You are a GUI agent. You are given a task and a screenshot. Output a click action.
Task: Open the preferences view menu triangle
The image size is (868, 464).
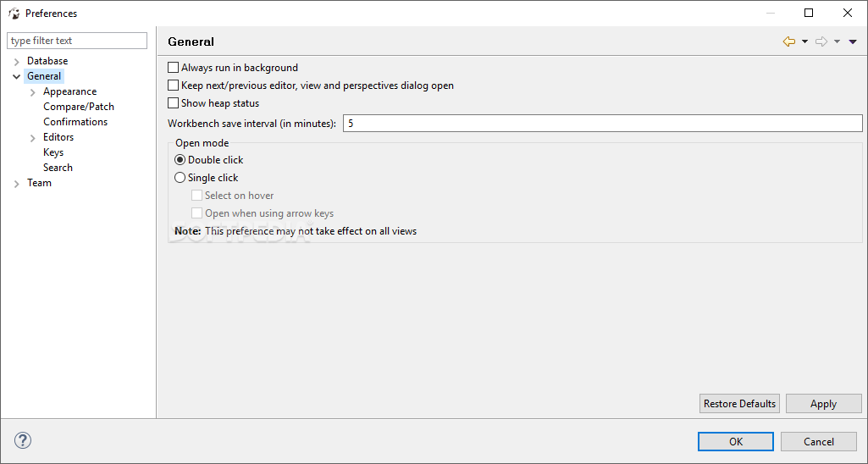853,41
